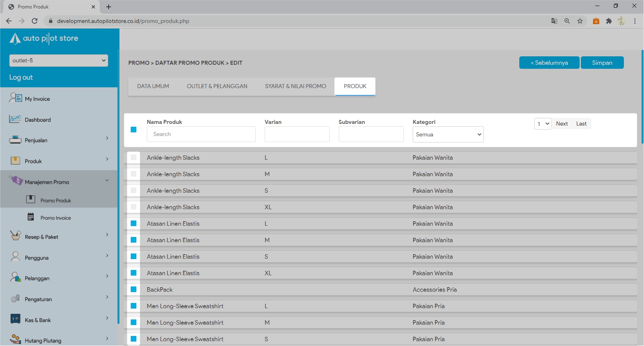The height and width of the screenshot is (346, 644).
Task: Open Dashboard via its chart icon
Action: tap(15, 119)
